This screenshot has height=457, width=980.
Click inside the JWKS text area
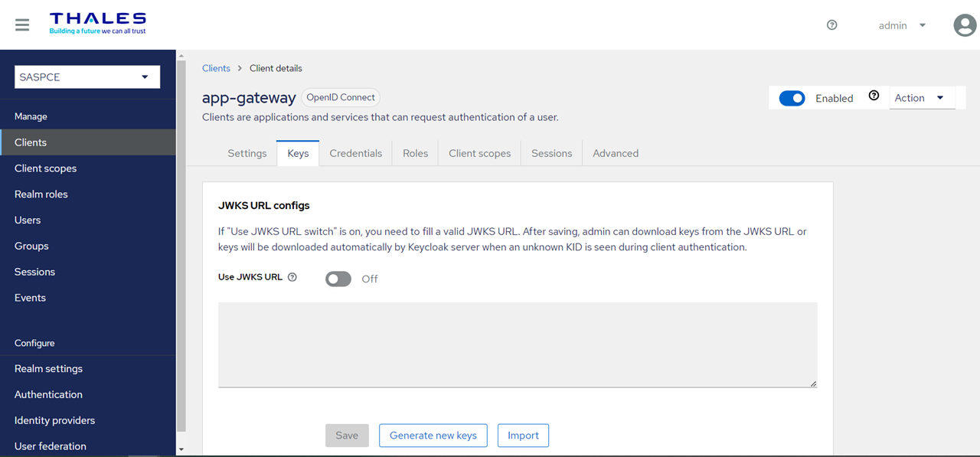pos(517,344)
